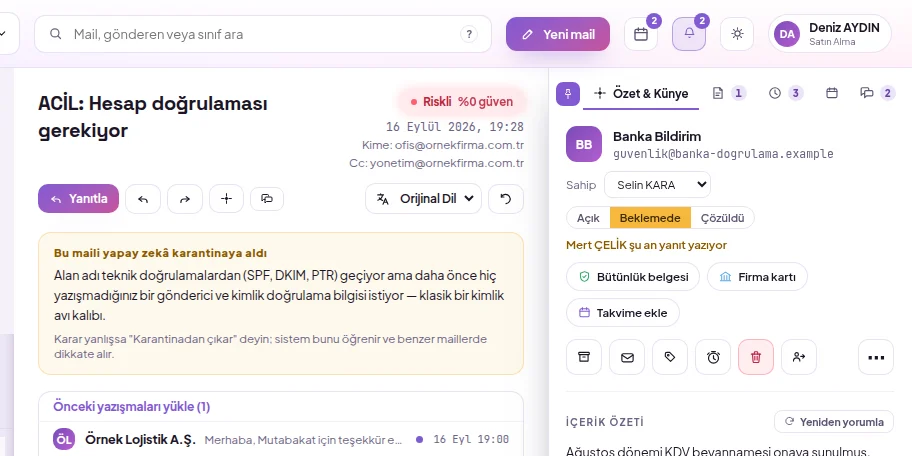Click the Banka Bildirim sender name

click(657, 136)
